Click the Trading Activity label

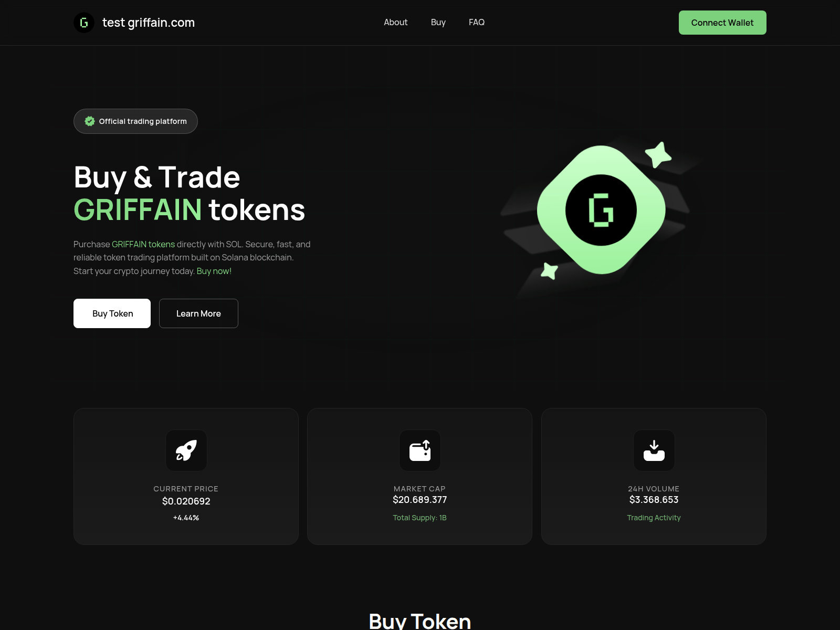(x=654, y=518)
